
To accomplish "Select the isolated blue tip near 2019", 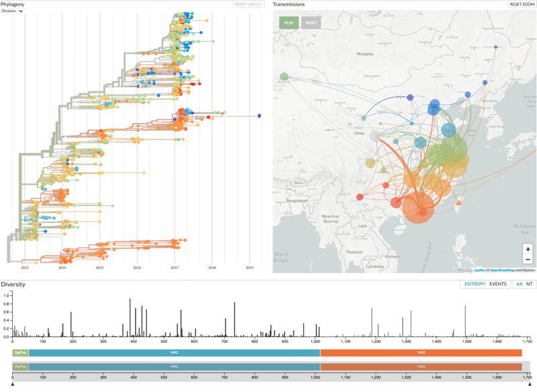I will click(259, 116).
